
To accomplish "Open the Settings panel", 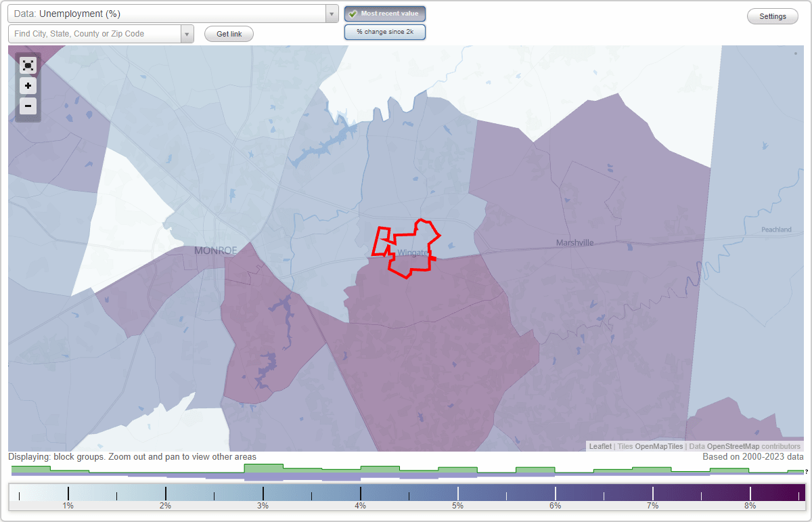I will [772, 16].
